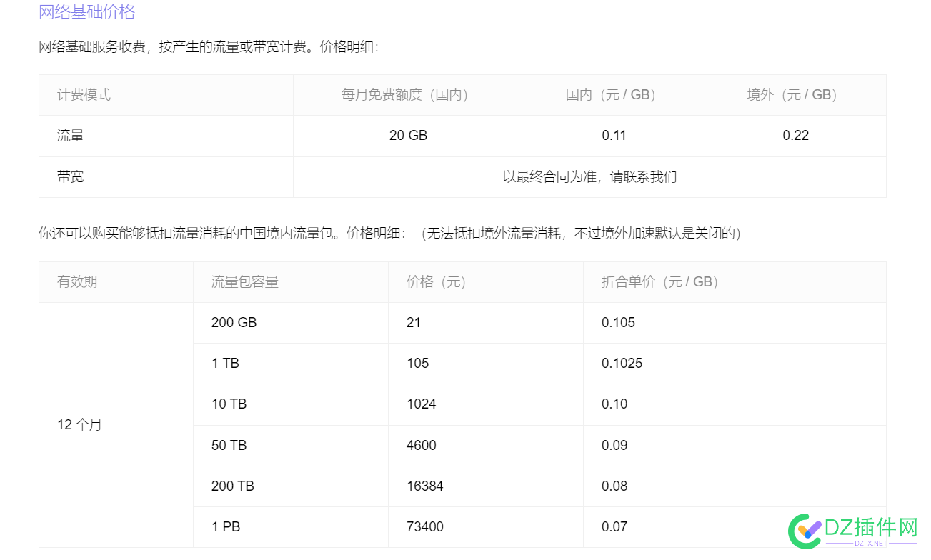Screen dimensions: 931x560
Task: Click the 0.11 domestic price cell
Action: [x=614, y=136]
